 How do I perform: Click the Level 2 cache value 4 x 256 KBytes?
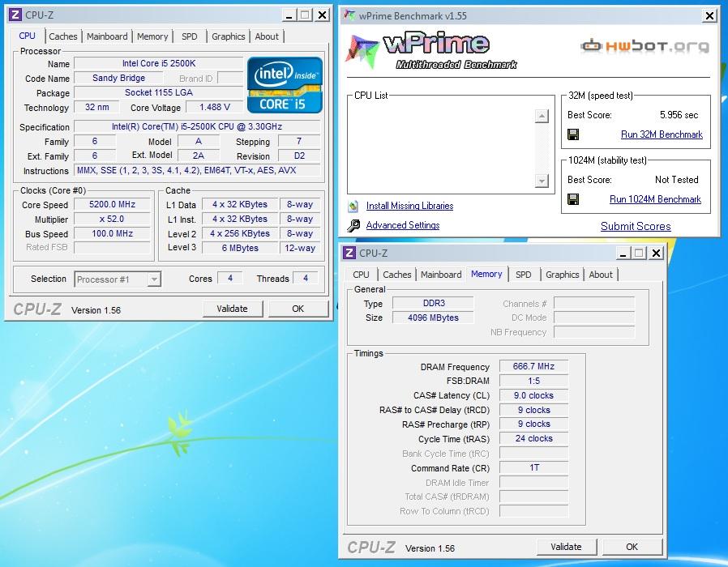(x=240, y=233)
